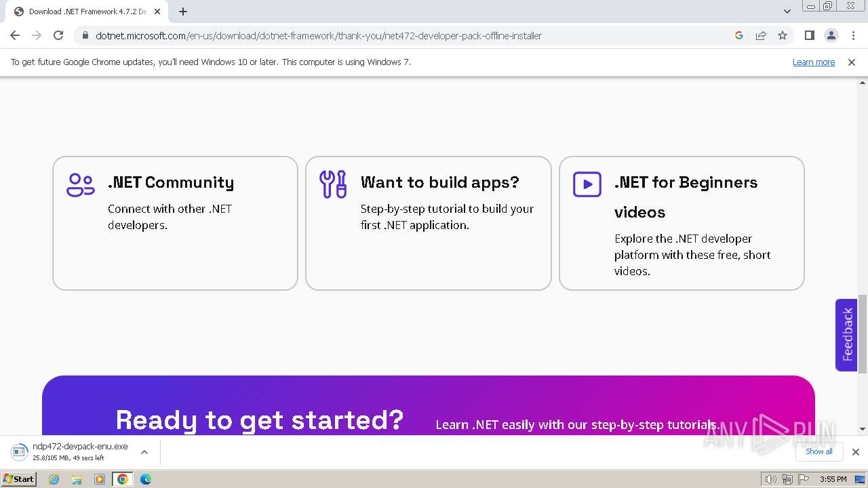The image size is (868, 488).
Task: Open a new tab
Action: tap(183, 12)
